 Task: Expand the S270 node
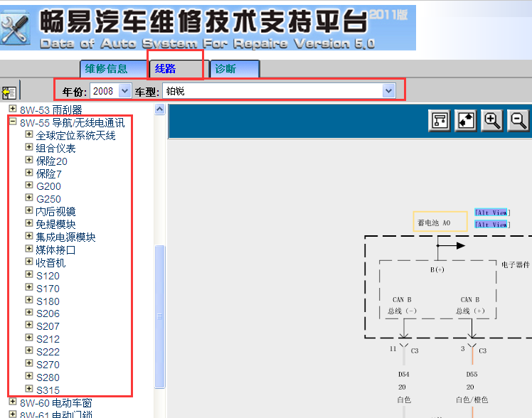click(x=29, y=363)
